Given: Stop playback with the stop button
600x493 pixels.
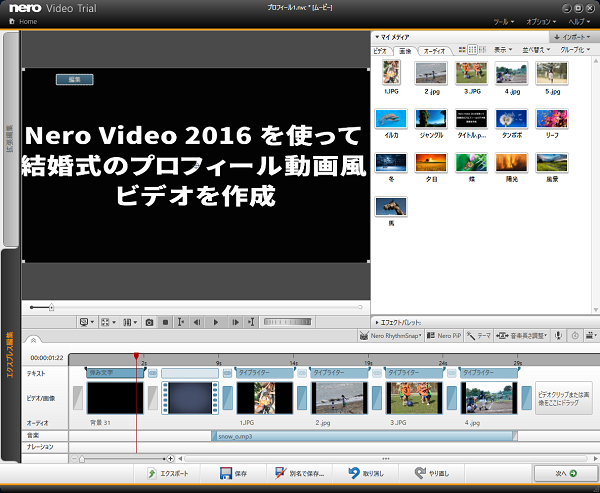Looking at the screenshot, I should [165, 322].
